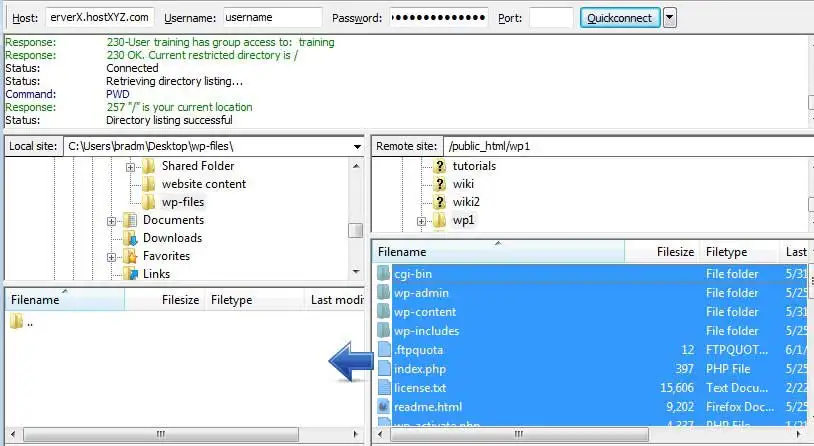This screenshot has width=814, height=446.
Task: Click the Shared Folder folder icon
Action: click(x=148, y=166)
